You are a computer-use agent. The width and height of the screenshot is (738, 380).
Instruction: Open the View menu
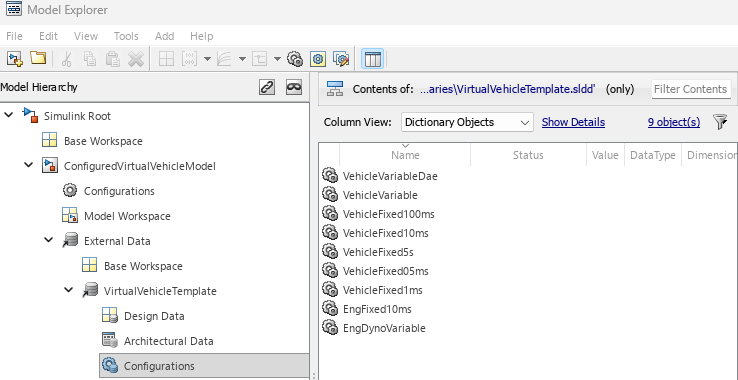pos(86,36)
